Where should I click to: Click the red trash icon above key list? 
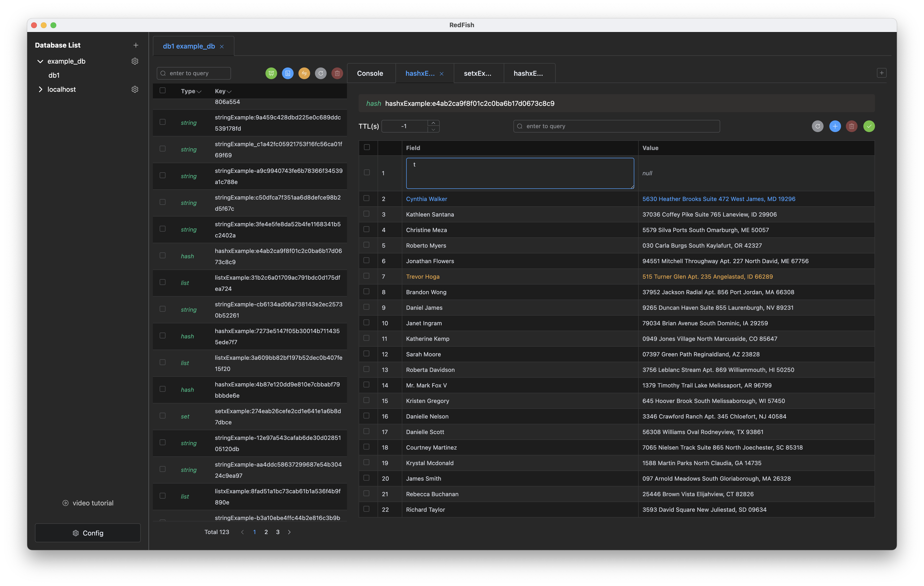(x=337, y=73)
